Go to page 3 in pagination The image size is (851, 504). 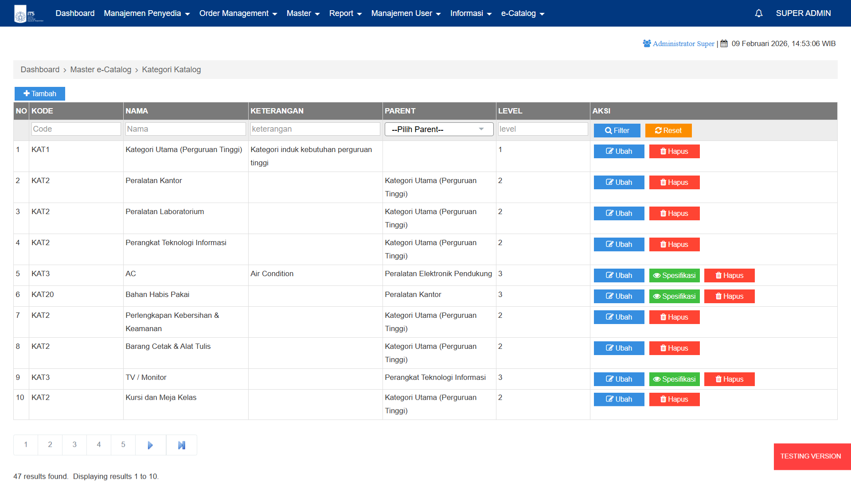74,445
